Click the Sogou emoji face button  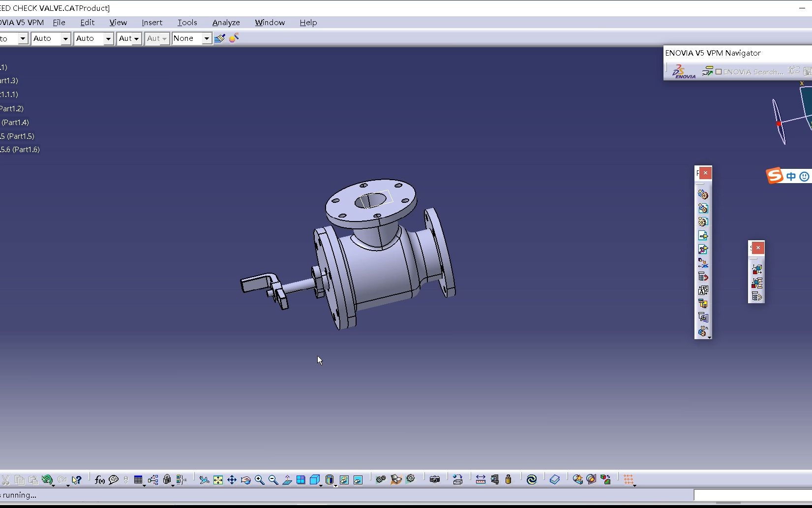click(805, 176)
